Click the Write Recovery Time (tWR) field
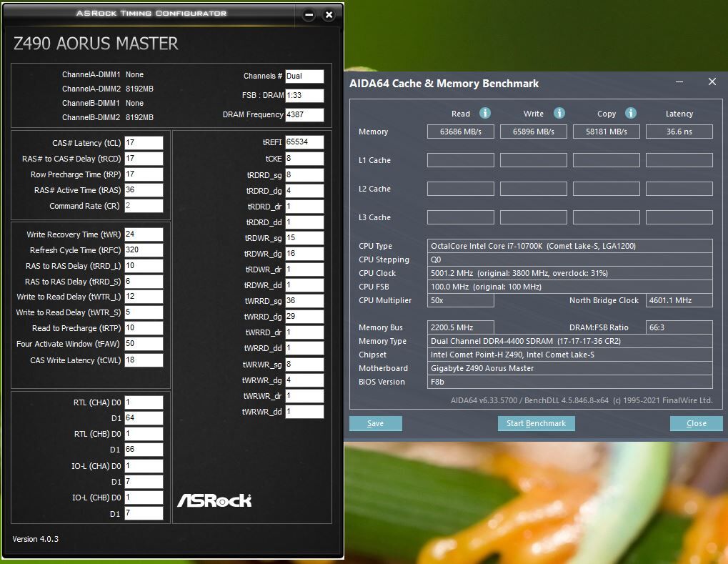Viewport: 728px width, 564px height. click(x=144, y=234)
